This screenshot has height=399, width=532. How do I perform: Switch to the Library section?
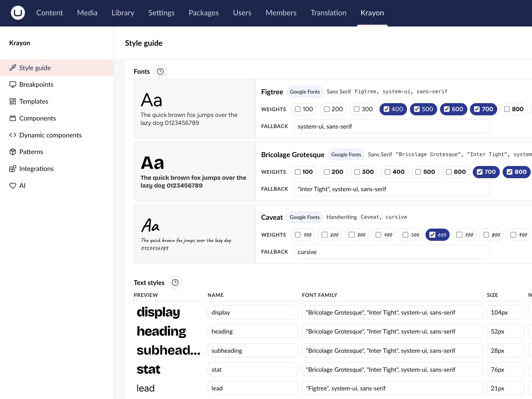123,13
